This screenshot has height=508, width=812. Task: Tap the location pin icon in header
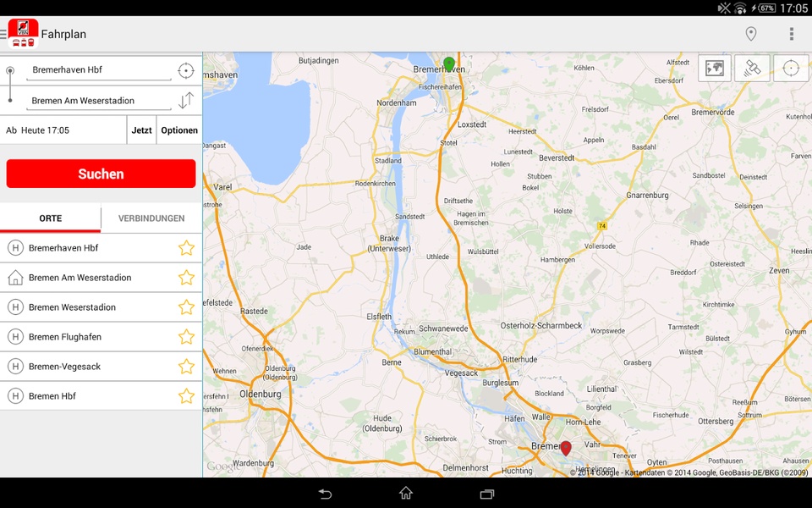click(x=750, y=34)
